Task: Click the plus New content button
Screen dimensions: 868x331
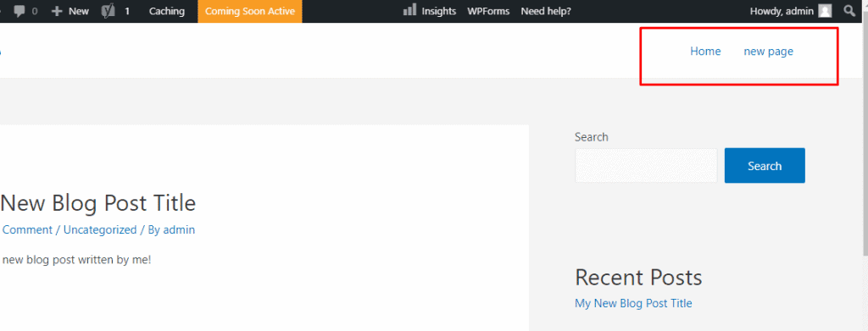Action: (70, 11)
